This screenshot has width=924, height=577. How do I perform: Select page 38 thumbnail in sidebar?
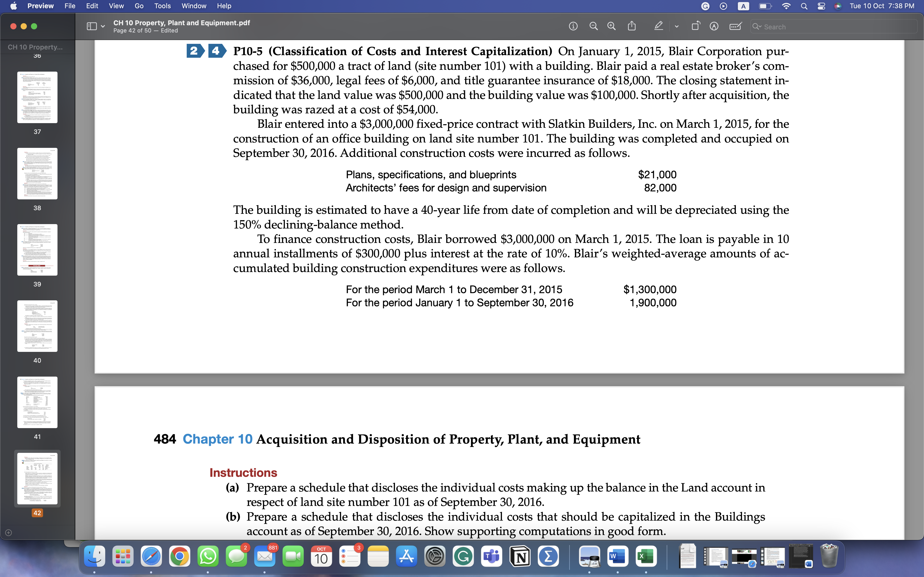pos(37,174)
